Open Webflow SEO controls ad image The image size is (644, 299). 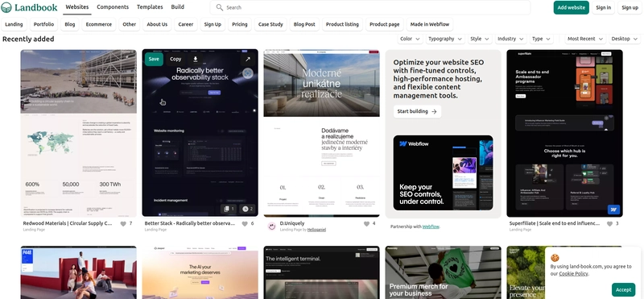[444, 172]
